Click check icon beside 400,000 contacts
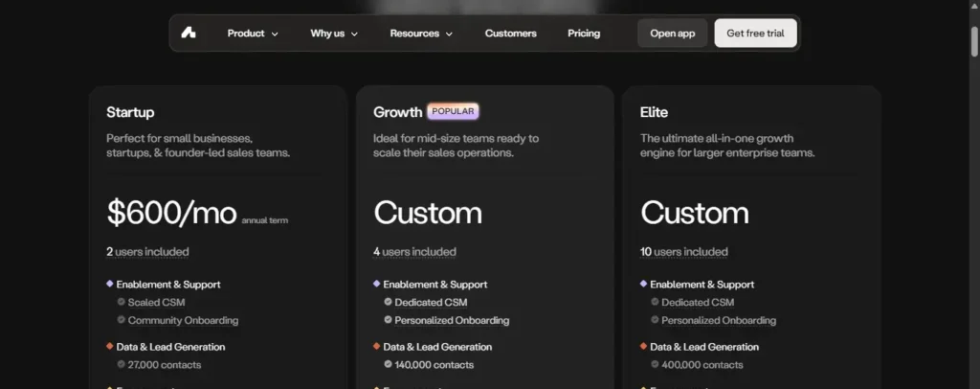The height and width of the screenshot is (389, 980). (x=655, y=364)
